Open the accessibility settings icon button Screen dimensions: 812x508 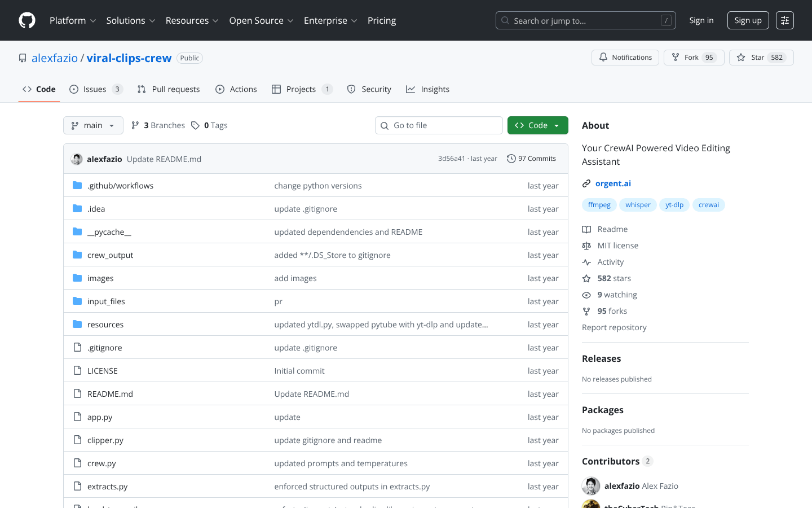pos(784,20)
